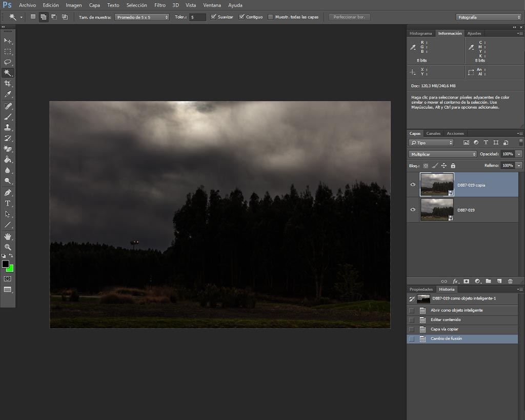Open the Filtro menu
The width and height of the screenshot is (525, 420).
pyautogui.click(x=160, y=5)
